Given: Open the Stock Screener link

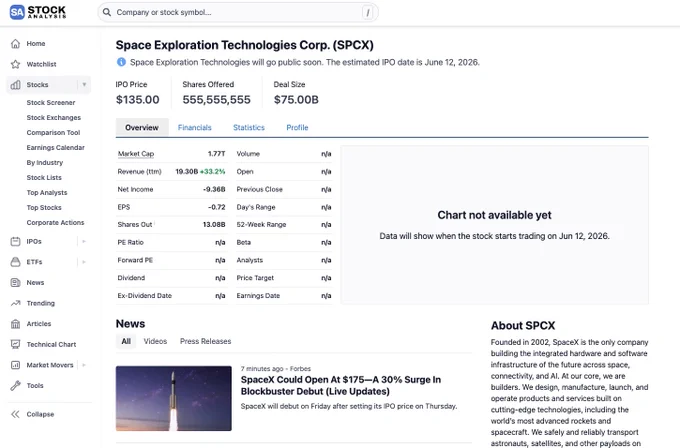Looking at the screenshot, I should [51, 102].
